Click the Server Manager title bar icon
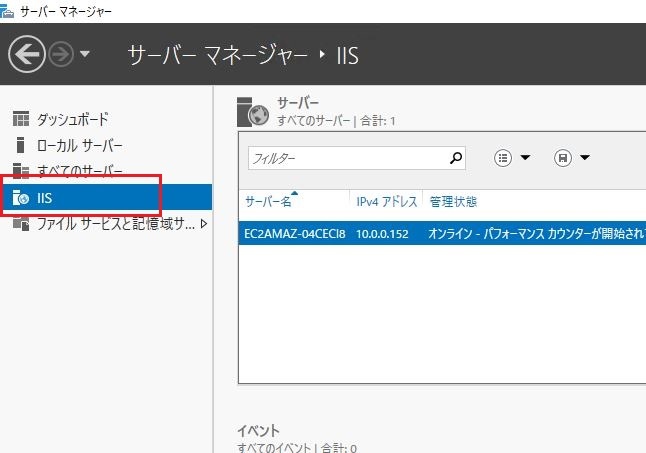Image resolution: width=646 pixels, height=453 pixels. (x=7, y=11)
